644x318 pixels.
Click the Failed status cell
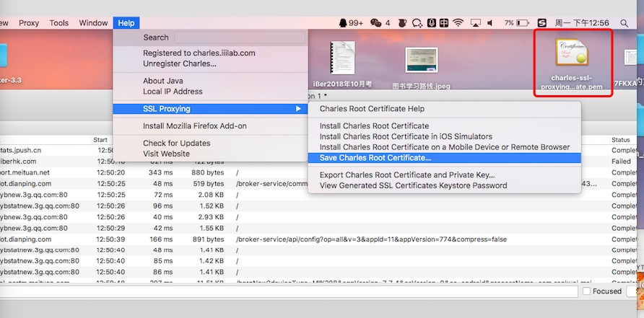tap(621, 162)
